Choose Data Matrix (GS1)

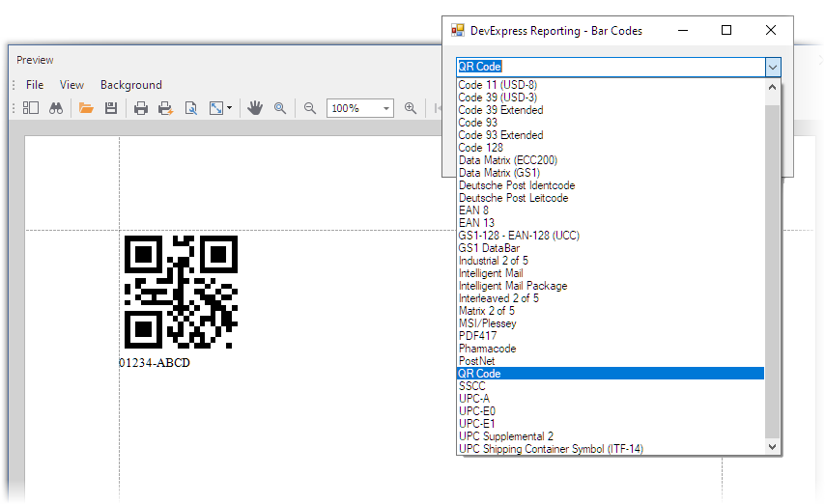[x=611, y=173]
